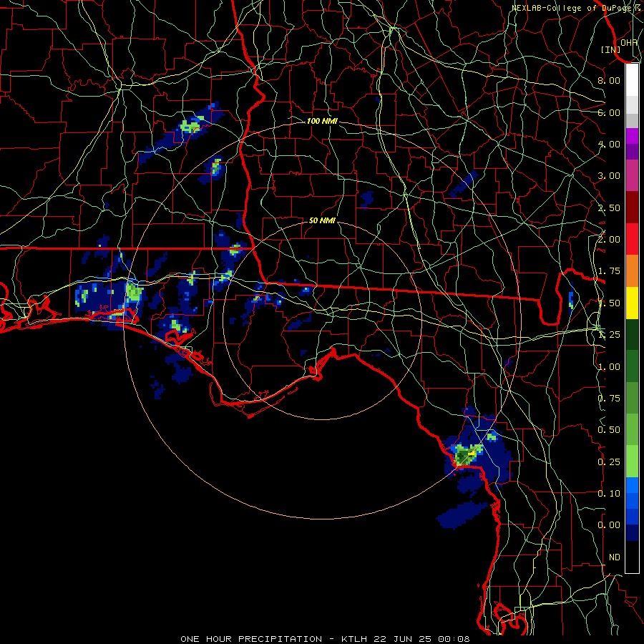
Task: Click the 1.50 legend value
Action: coord(609,303)
